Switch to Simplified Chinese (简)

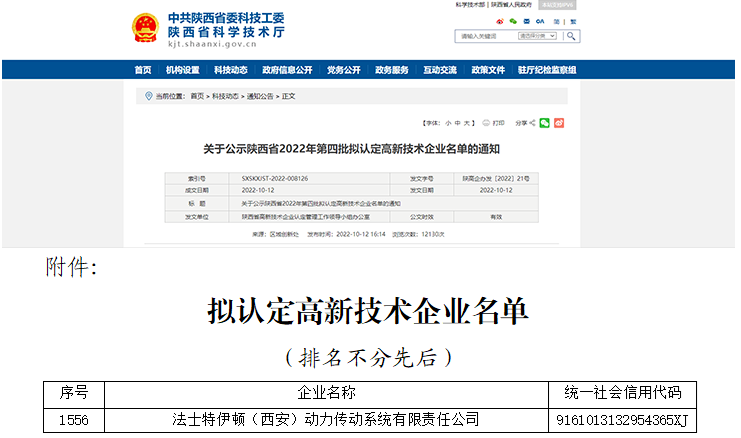pyautogui.click(x=556, y=21)
